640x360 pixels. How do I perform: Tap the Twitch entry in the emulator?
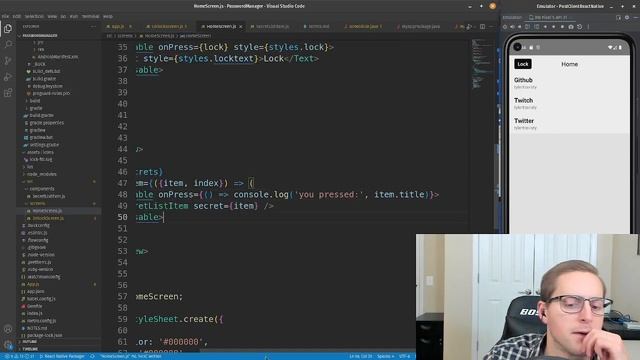(569, 103)
